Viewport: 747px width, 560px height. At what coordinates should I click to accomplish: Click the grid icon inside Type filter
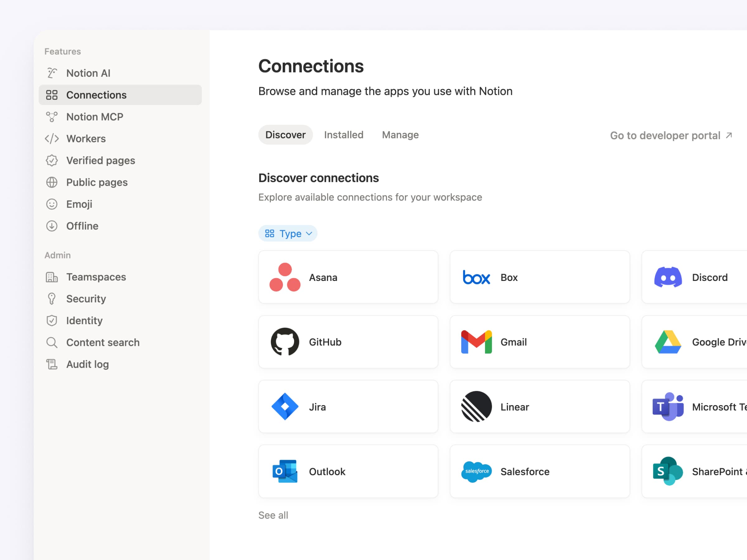pyautogui.click(x=270, y=233)
